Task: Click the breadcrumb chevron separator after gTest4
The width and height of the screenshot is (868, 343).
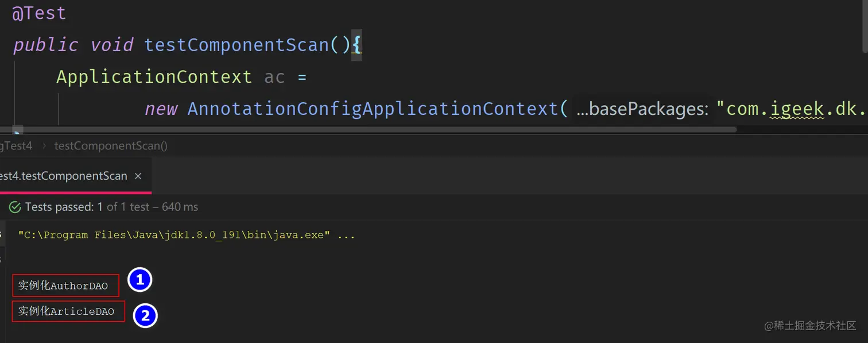Action: tap(44, 146)
